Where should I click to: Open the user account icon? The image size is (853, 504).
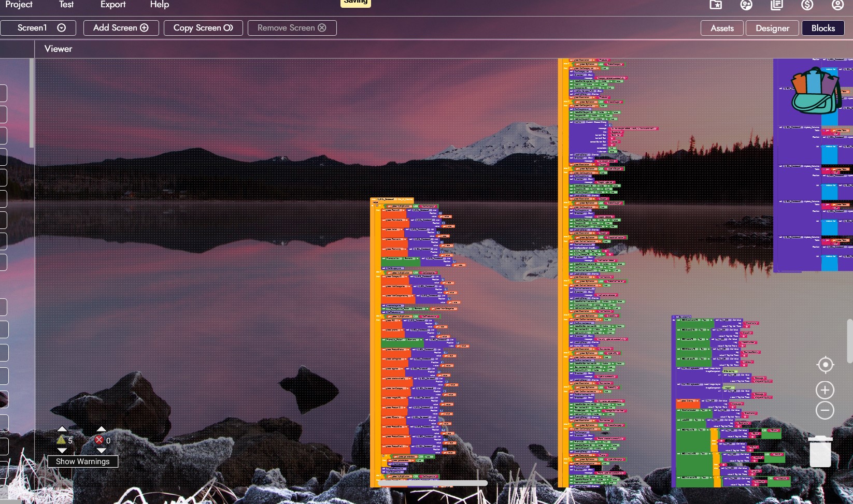(x=838, y=5)
